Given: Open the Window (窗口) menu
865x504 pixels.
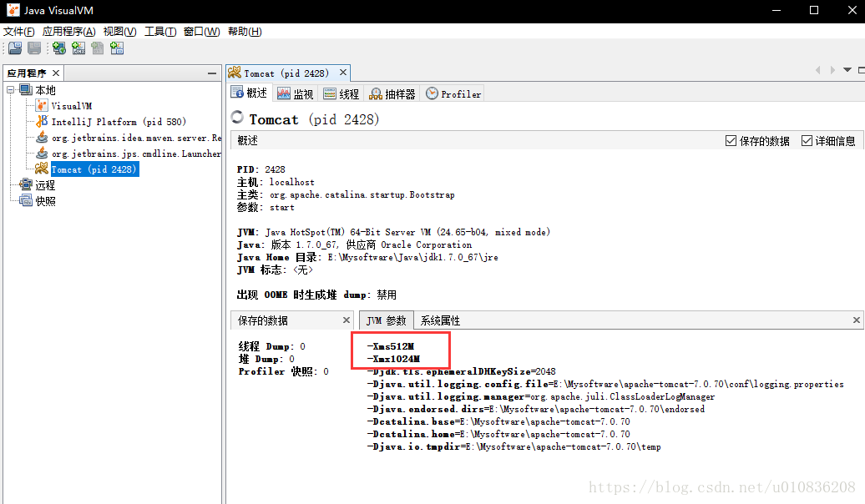Looking at the screenshot, I should click(201, 32).
